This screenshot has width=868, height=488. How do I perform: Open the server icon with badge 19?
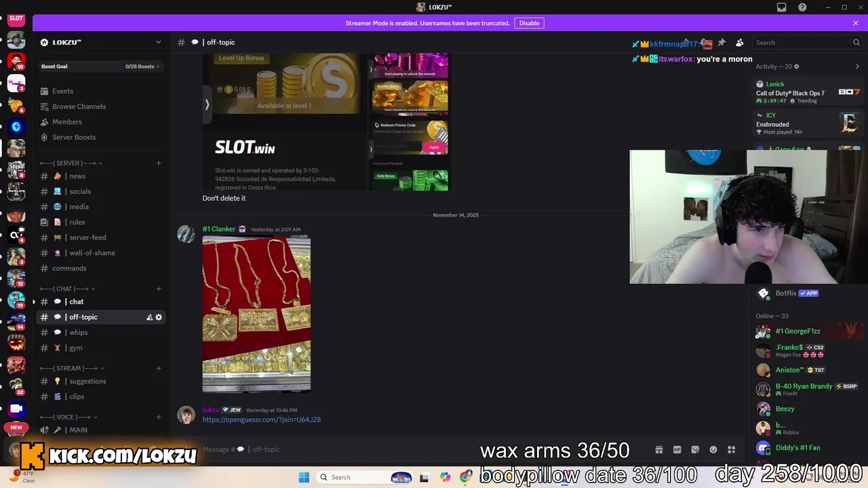[x=16, y=300]
